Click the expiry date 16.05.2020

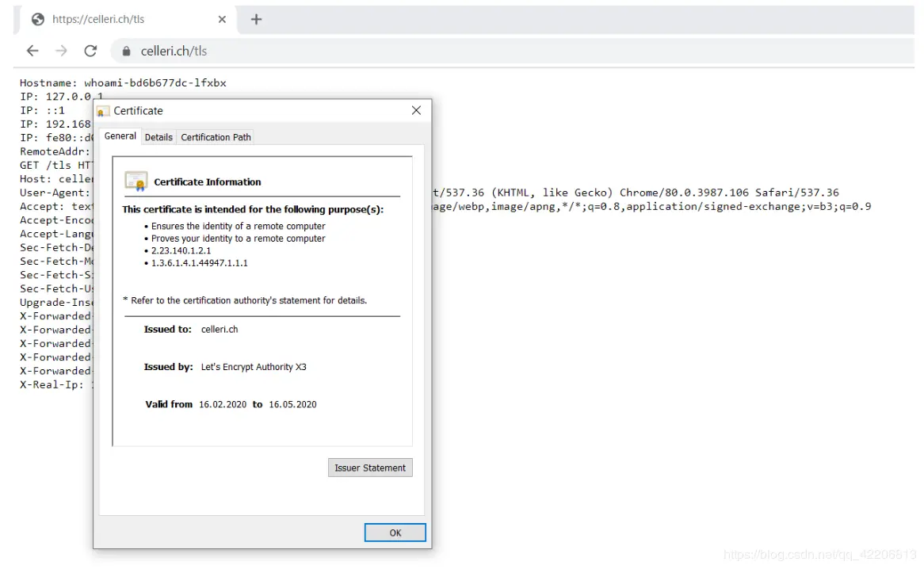293,405
